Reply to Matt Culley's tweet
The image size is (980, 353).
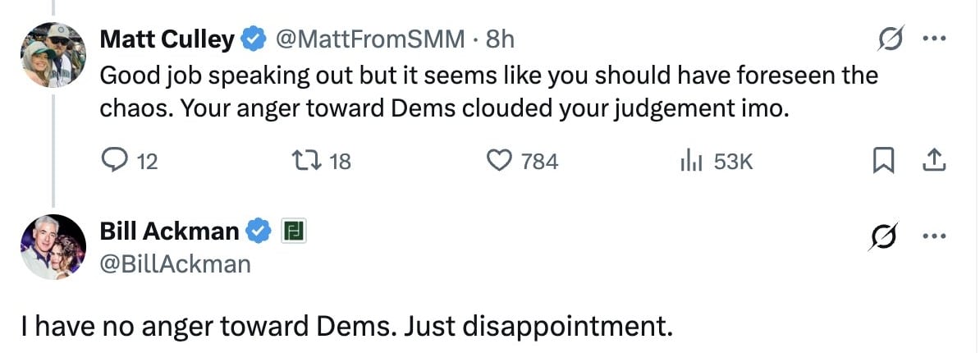point(130,162)
